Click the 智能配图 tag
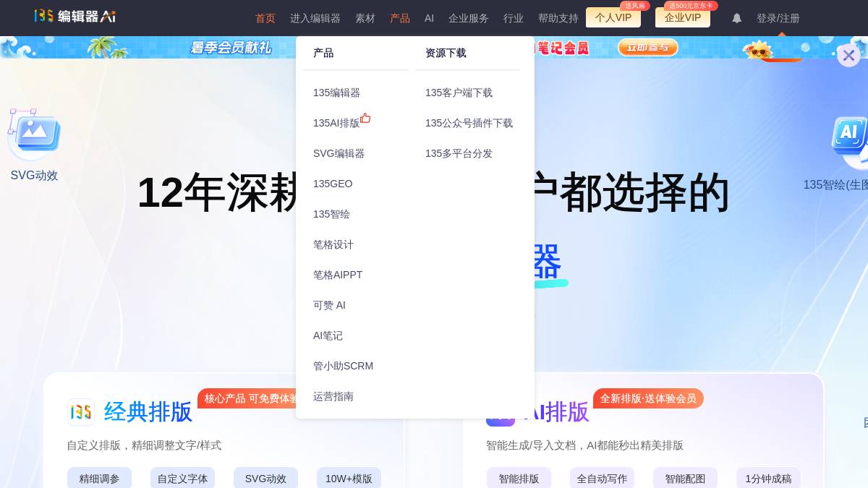The width and height of the screenshot is (868, 488). [x=685, y=478]
